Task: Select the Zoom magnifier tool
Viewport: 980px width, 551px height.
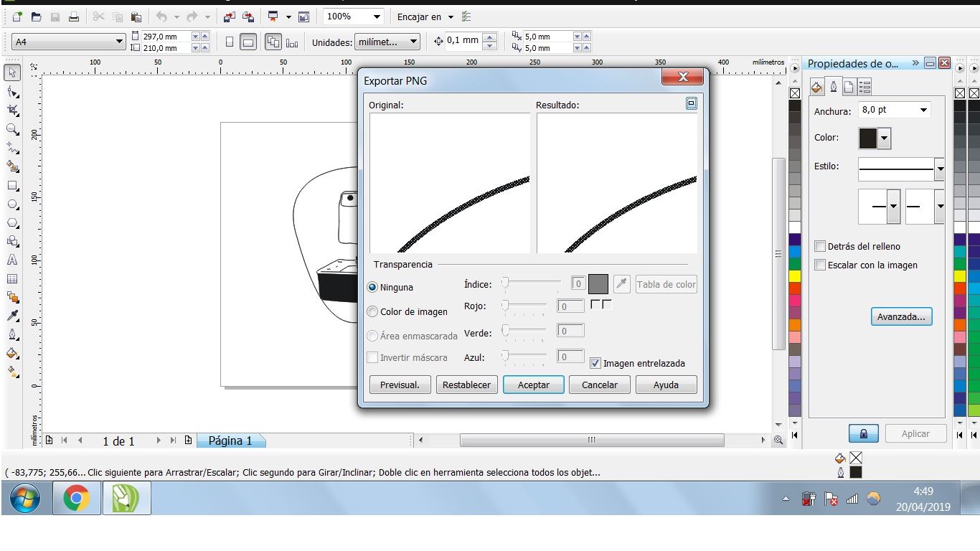Action: pos(13,129)
